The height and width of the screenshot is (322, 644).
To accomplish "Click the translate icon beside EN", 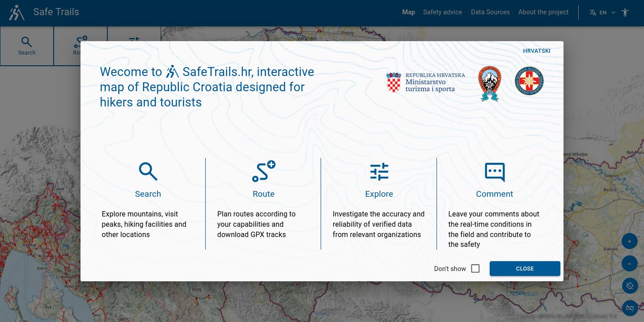I will pyautogui.click(x=593, y=13).
